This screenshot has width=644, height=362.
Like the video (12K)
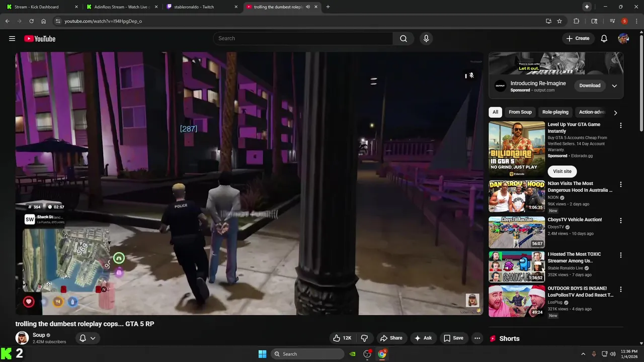point(342,338)
